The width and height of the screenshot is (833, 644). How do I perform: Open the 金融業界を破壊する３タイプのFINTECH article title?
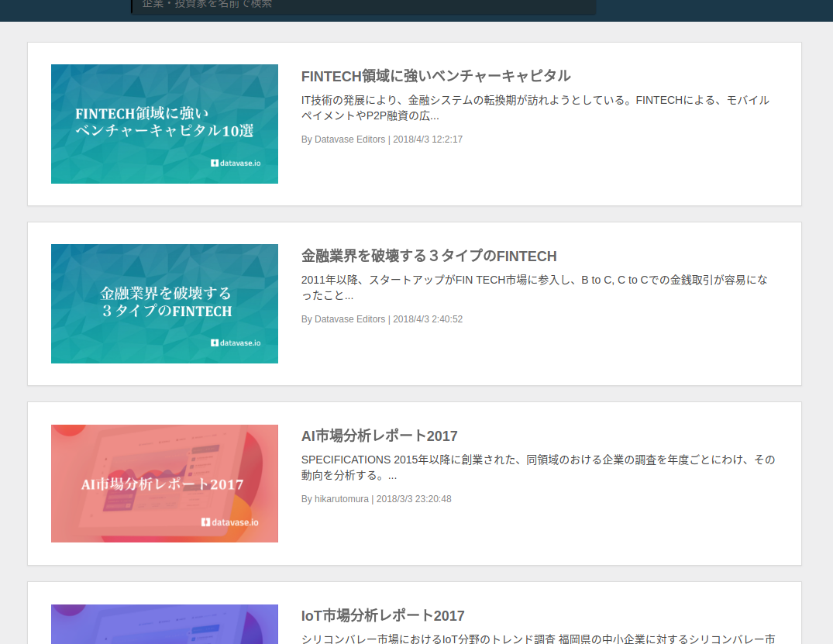pos(429,256)
